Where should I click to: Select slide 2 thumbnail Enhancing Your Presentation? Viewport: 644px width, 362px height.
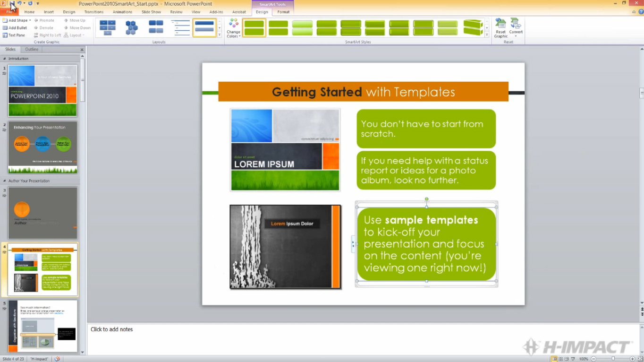point(42,147)
